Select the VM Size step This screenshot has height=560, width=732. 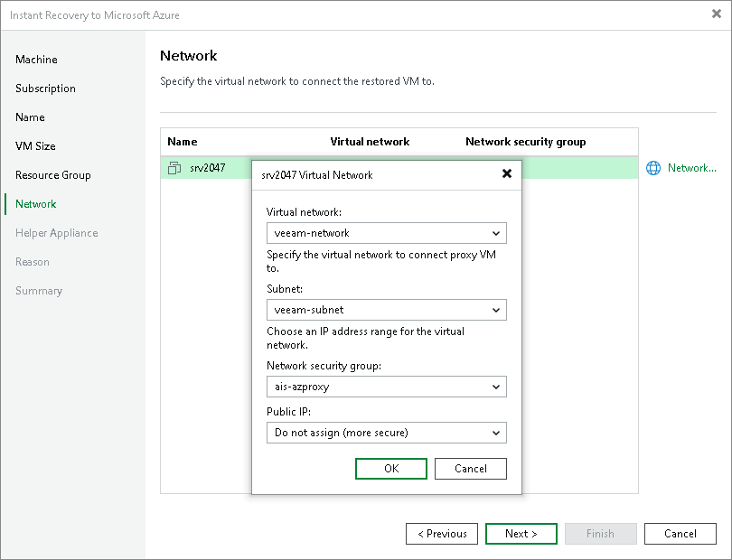36,145
